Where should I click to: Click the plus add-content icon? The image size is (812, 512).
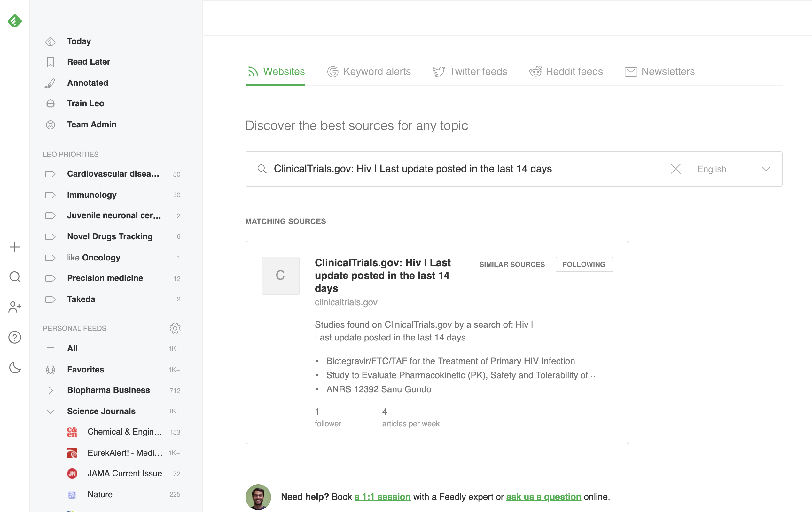pos(14,247)
